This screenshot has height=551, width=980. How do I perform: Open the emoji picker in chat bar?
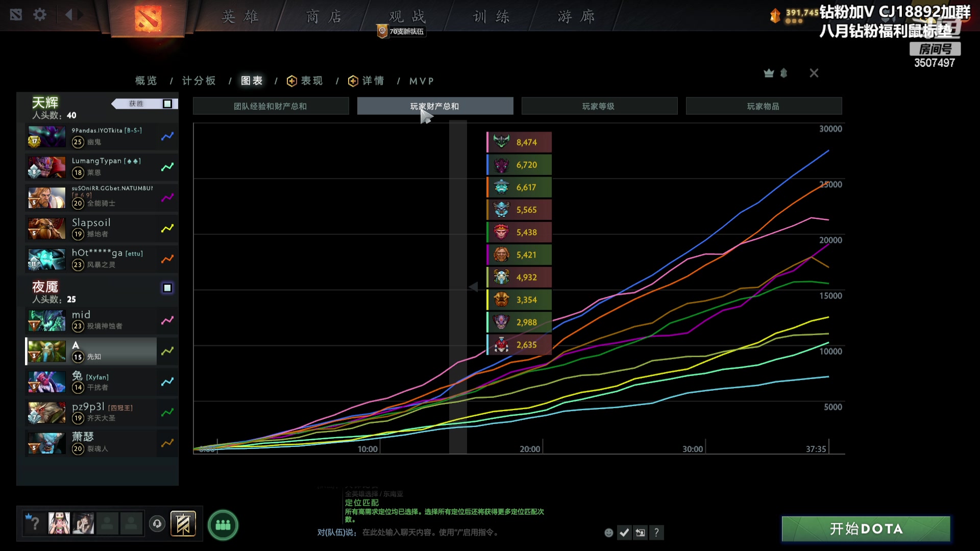(609, 533)
